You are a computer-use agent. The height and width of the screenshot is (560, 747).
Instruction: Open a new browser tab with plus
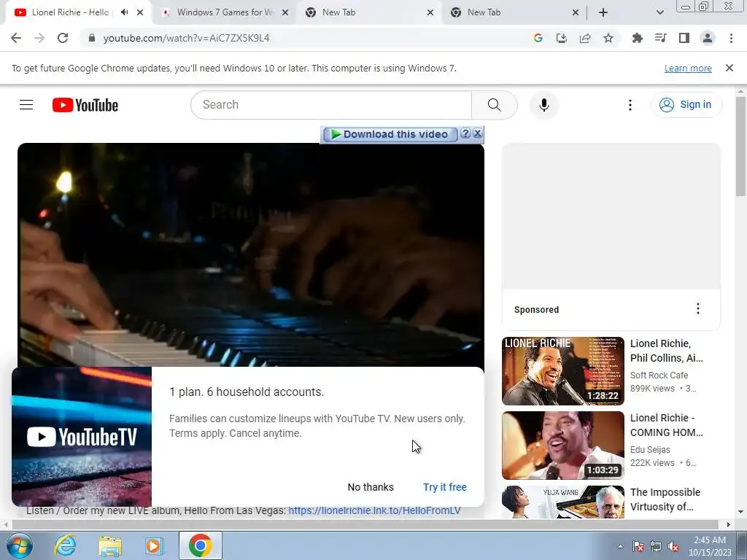(603, 12)
